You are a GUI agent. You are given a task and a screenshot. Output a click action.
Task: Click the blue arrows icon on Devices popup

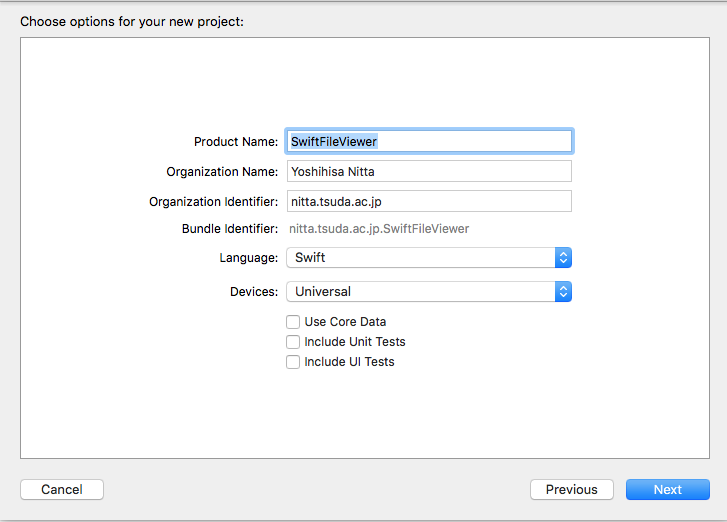[563, 291]
